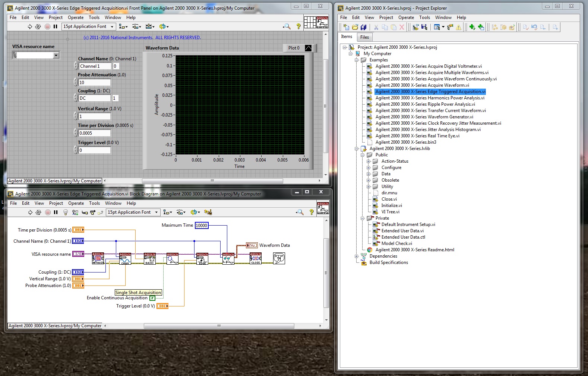Select Model Check.vi in Private folder
The image size is (588, 376).
point(396,243)
